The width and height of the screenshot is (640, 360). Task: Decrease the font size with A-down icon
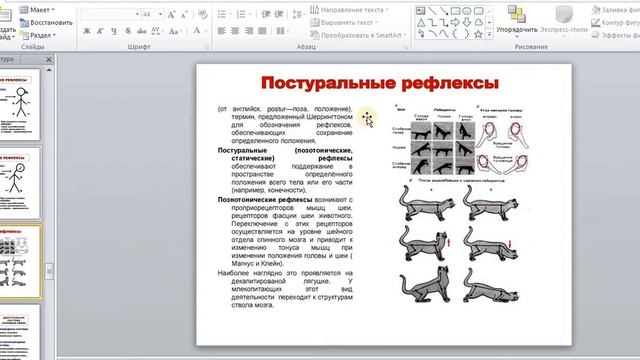[x=184, y=15]
